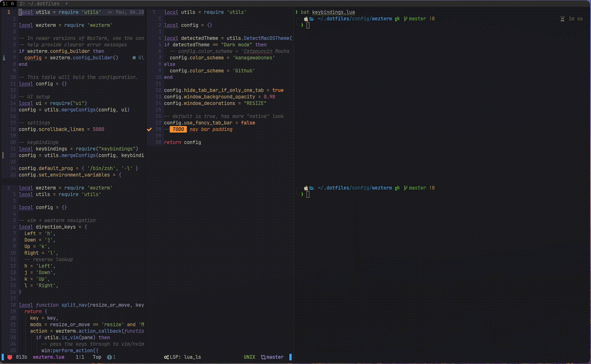Screen dimensions: 591x364
Task: Click 'local wezterm = require' line in top-left pane
Action: 66,25
